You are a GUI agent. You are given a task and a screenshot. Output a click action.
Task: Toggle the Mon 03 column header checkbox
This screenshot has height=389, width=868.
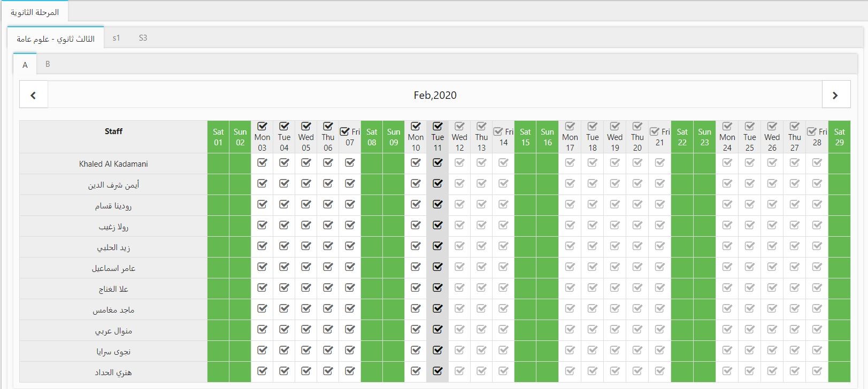click(262, 127)
